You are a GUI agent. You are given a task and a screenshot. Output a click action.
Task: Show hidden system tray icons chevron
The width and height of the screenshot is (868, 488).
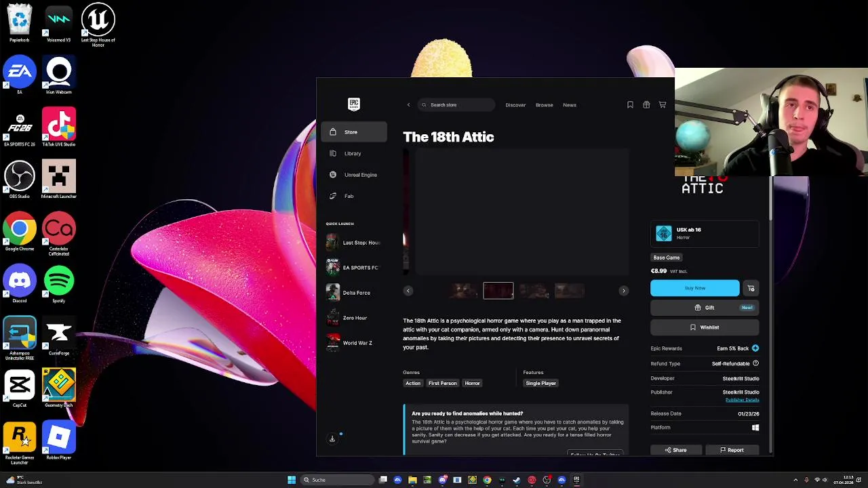[x=796, y=480]
